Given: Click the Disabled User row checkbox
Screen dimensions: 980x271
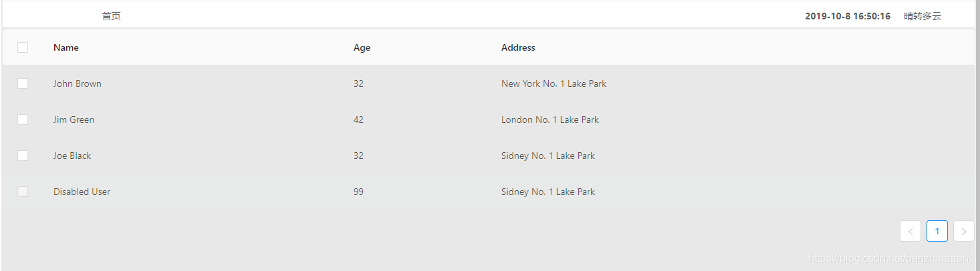Looking at the screenshot, I should (x=23, y=192).
